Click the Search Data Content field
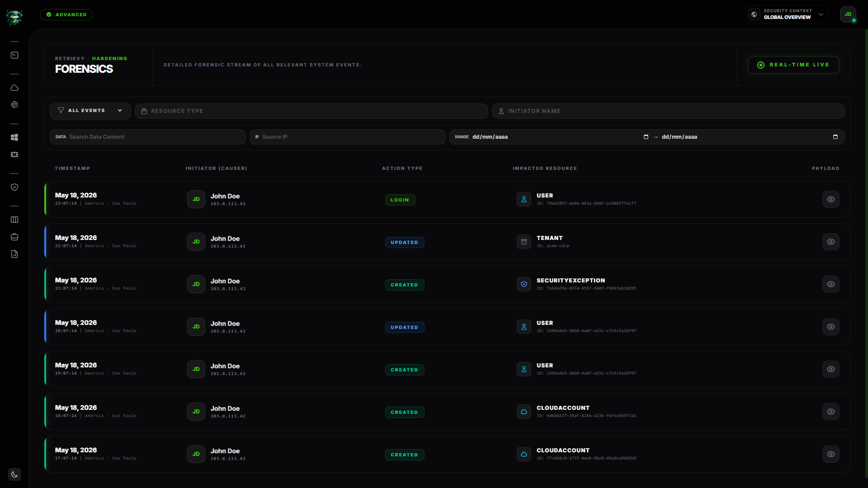 [x=148, y=137]
